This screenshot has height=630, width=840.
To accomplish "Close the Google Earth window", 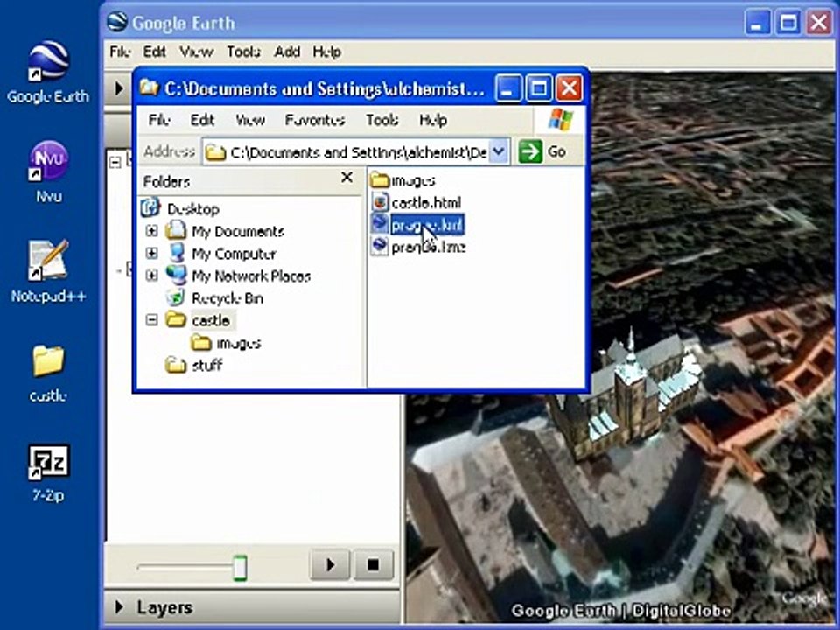I will pyautogui.click(x=819, y=23).
